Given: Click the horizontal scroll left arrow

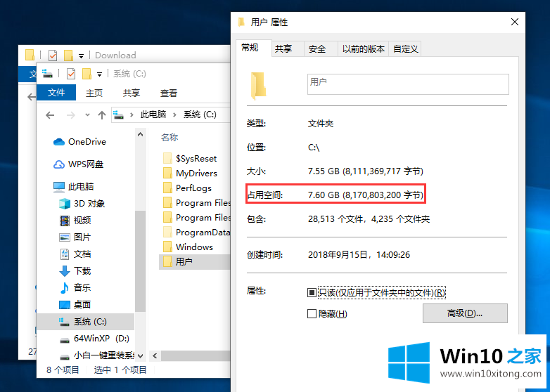Looking at the screenshot, I should point(155,356).
